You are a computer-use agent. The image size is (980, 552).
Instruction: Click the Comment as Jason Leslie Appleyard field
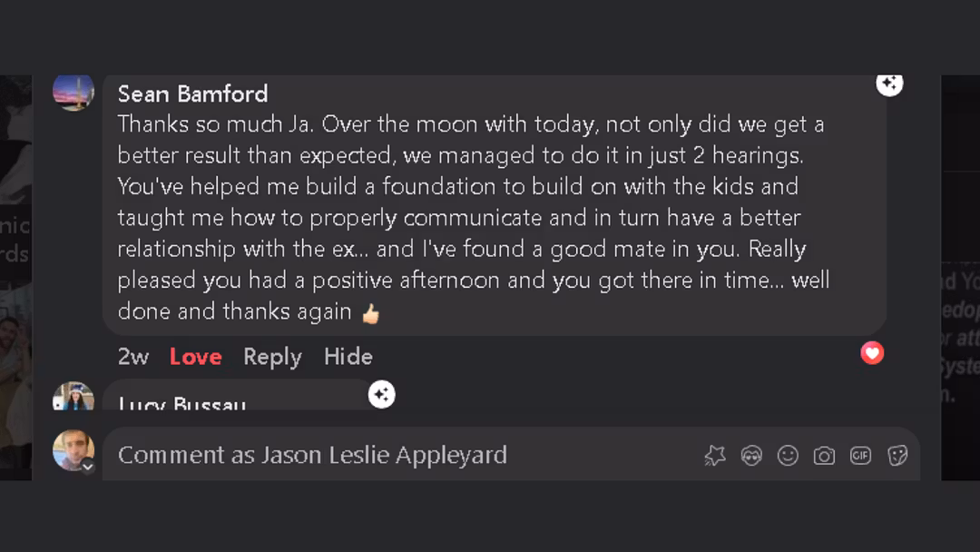[399, 455]
